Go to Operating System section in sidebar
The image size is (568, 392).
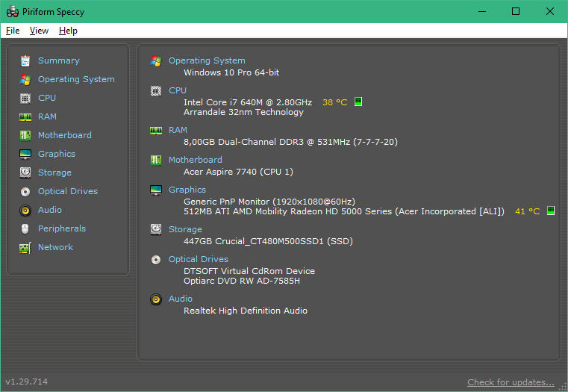(x=76, y=79)
